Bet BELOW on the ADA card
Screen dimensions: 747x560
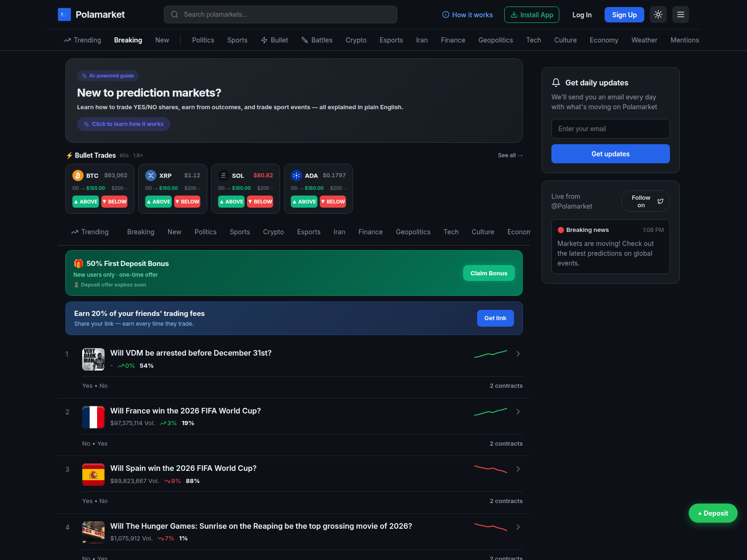click(x=333, y=202)
